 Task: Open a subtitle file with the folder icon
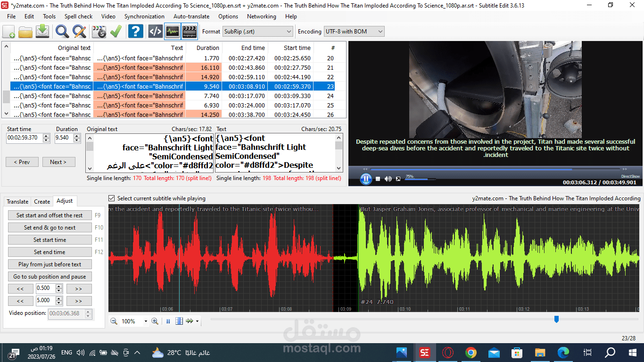25,32
